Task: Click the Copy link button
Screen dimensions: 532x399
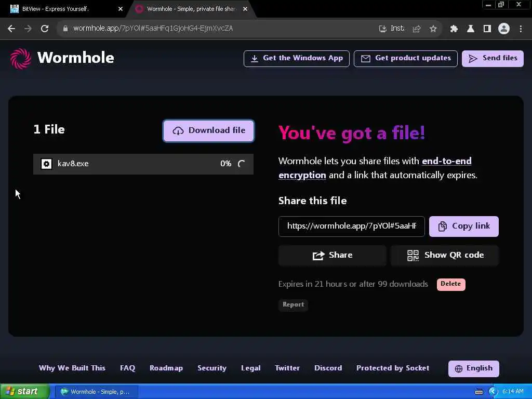Action: pyautogui.click(x=464, y=227)
